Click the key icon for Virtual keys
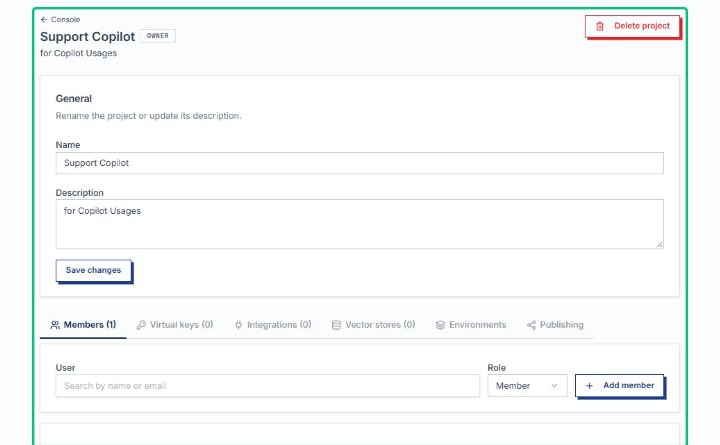720x445 pixels. pos(141,325)
